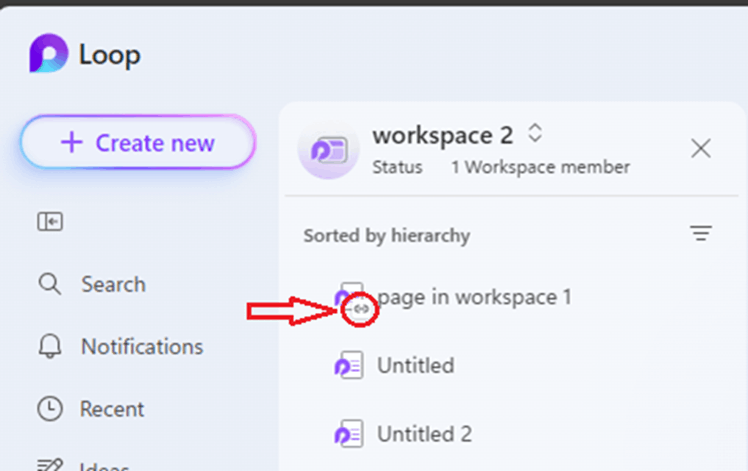
Task: Click the linked page icon for page in workspace 1
Action: click(352, 298)
